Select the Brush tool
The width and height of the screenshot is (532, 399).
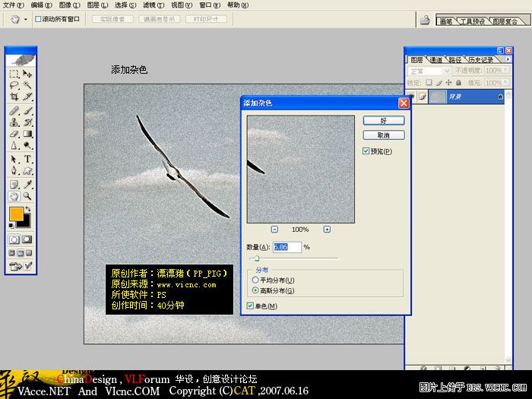point(27,111)
